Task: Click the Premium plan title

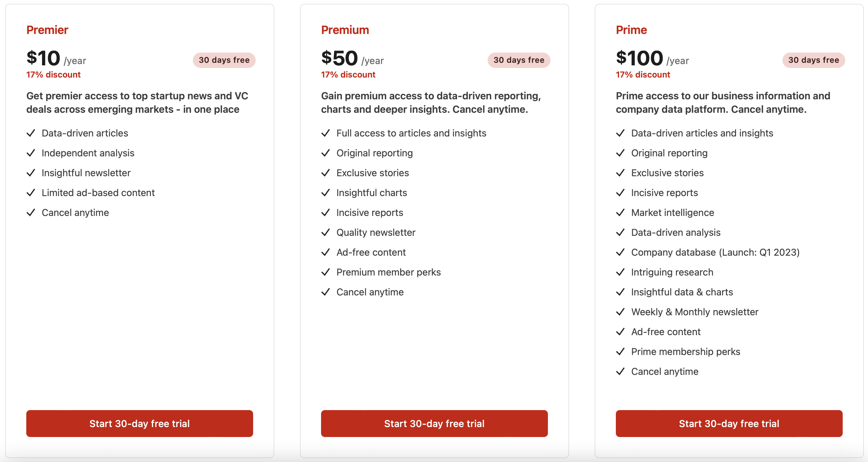Action: point(345,30)
